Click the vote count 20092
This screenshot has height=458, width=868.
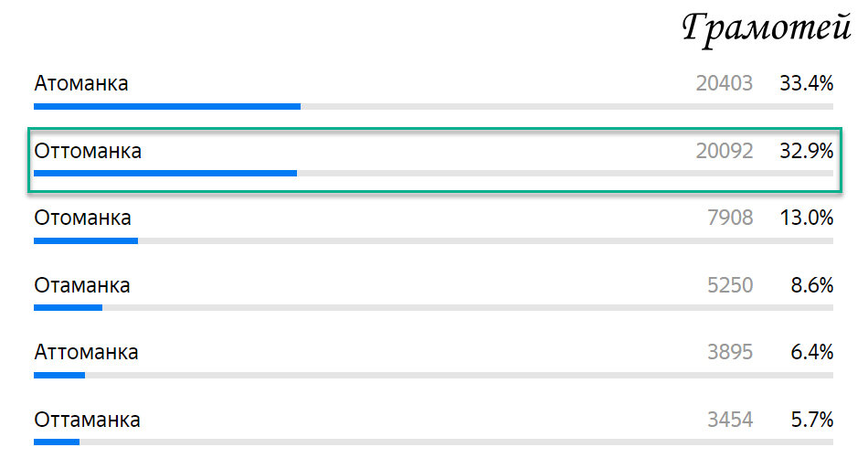pos(724,151)
